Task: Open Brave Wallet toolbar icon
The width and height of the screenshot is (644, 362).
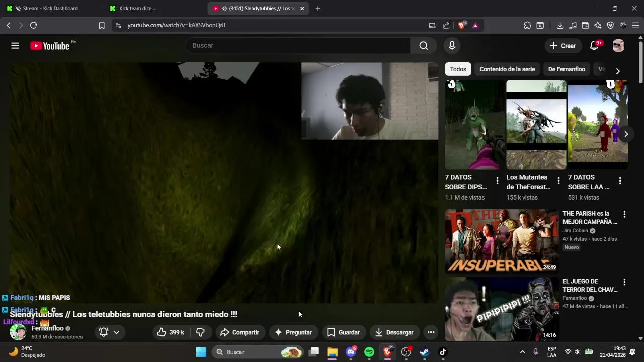Action: (x=585, y=25)
